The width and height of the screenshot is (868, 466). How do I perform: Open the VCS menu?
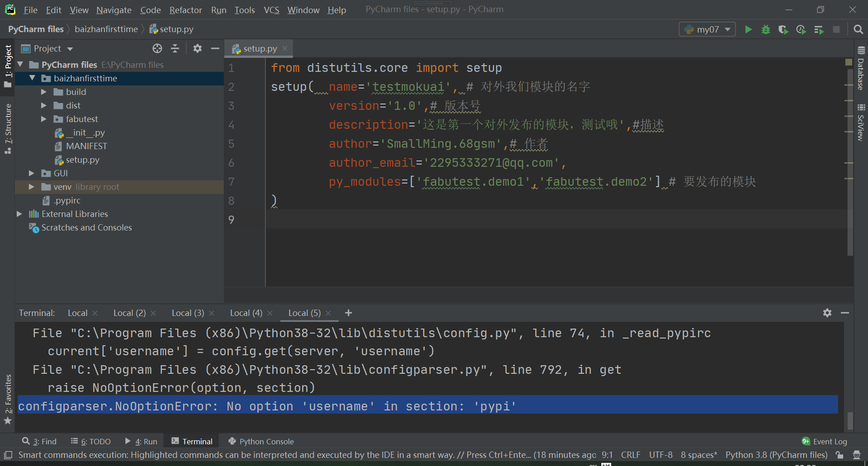(x=271, y=10)
